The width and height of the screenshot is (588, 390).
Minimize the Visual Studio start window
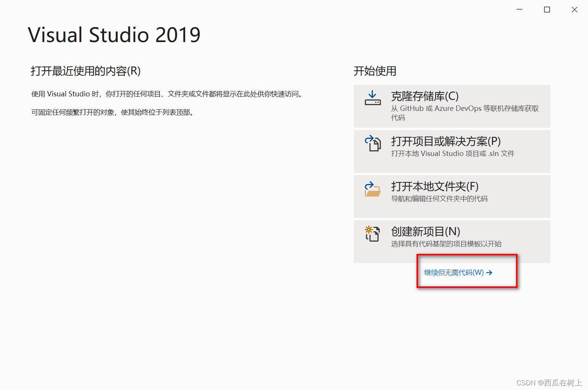519,9
